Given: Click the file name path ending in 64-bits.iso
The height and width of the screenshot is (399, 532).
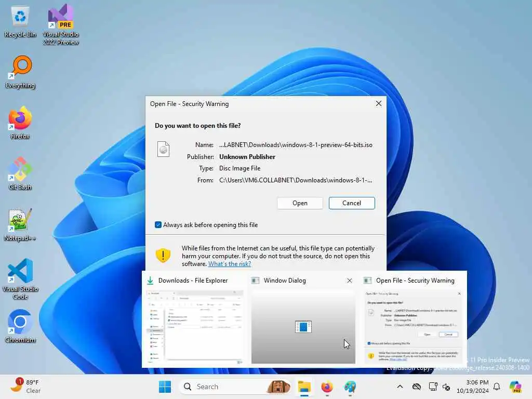Looking at the screenshot, I should pyautogui.click(x=296, y=145).
